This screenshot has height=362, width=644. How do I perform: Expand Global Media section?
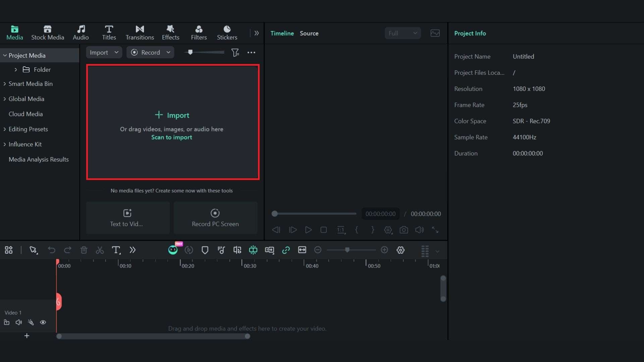point(5,99)
